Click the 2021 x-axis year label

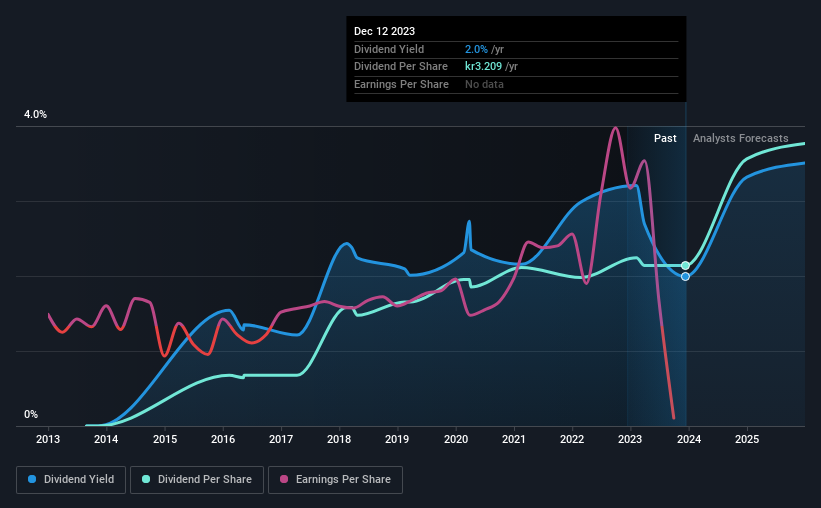coord(514,439)
